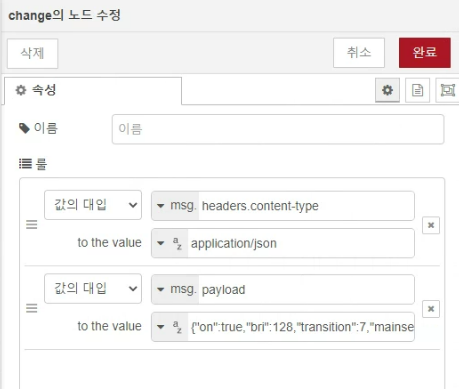
Task: Remove the payload rule
Action: tap(431, 309)
